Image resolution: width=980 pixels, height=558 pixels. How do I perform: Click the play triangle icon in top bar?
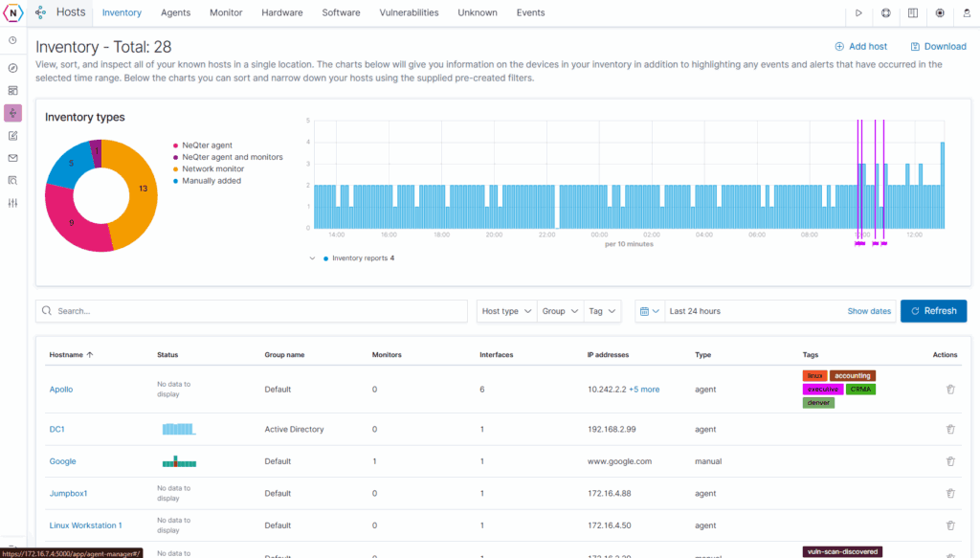(x=859, y=13)
